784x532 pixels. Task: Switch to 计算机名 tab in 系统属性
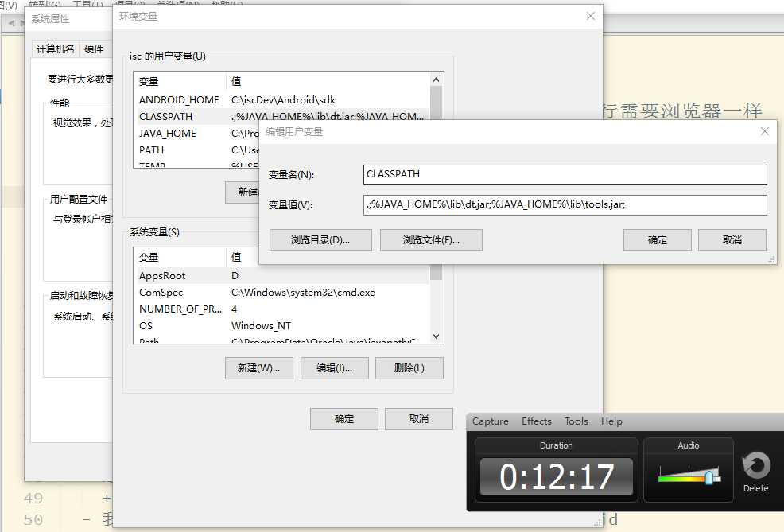pyautogui.click(x=55, y=49)
